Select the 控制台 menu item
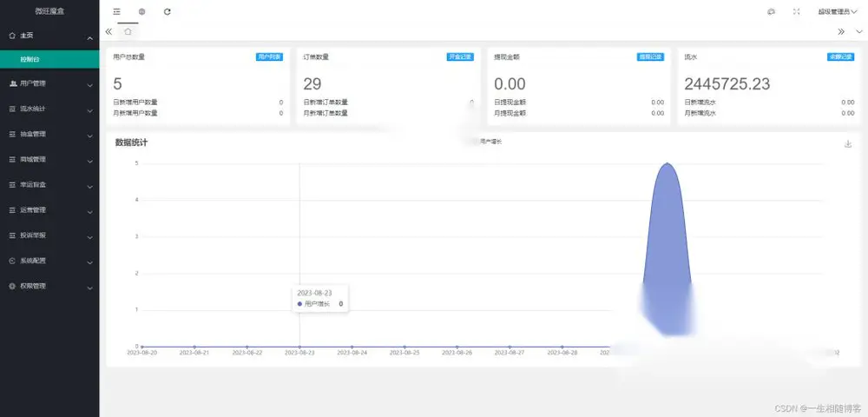 coord(49,59)
